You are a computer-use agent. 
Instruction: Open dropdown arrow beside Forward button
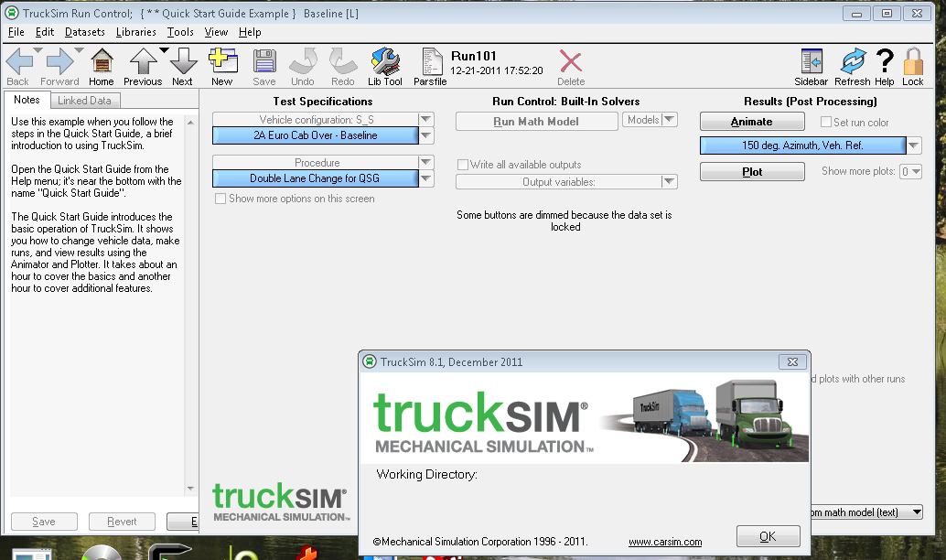click(x=79, y=50)
